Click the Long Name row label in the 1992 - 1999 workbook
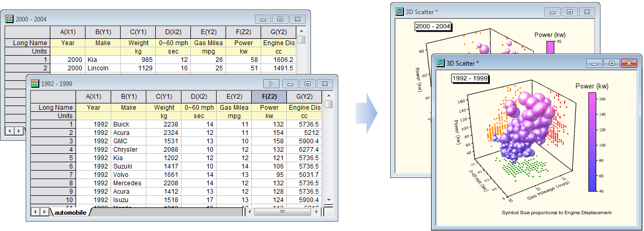The image size is (644, 231). point(53,107)
